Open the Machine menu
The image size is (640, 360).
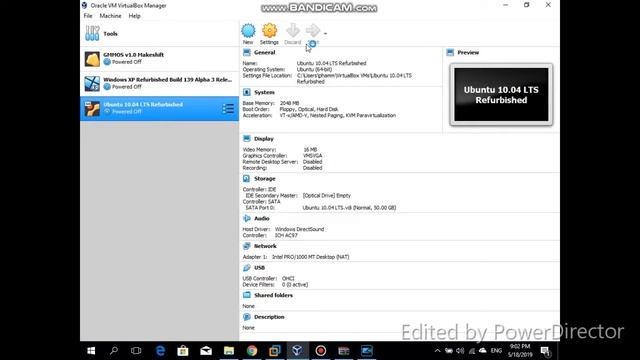click(110, 16)
